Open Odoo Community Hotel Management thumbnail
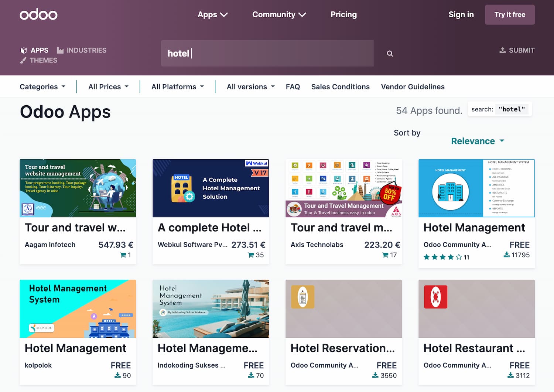 pyautogui.click(x=477, y=188)
